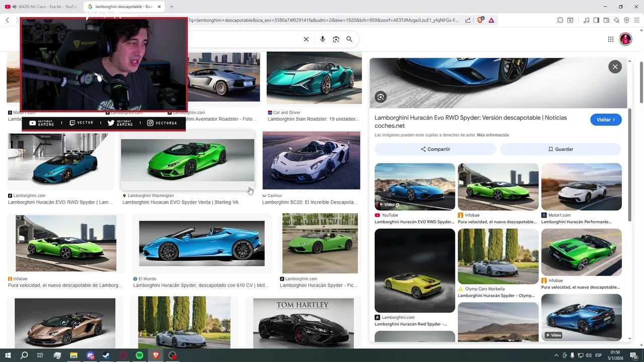Viewport: 644px width, 362px height.
Task: Open Brave Rewards triangle icon
Action: click(x=491, y=20)
